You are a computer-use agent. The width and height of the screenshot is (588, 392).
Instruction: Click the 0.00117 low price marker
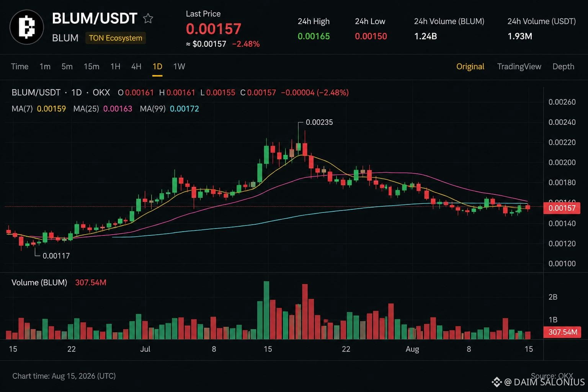pos(56,256)
